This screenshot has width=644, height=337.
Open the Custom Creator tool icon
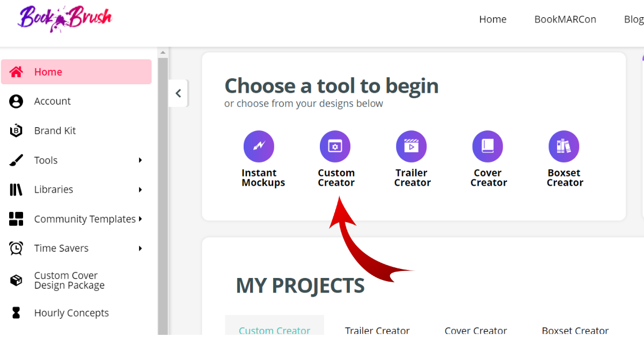coord(335,146)
